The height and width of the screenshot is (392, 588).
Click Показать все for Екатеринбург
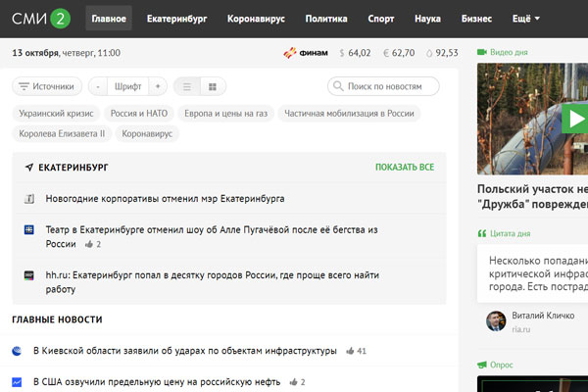(x=404, y=168)
